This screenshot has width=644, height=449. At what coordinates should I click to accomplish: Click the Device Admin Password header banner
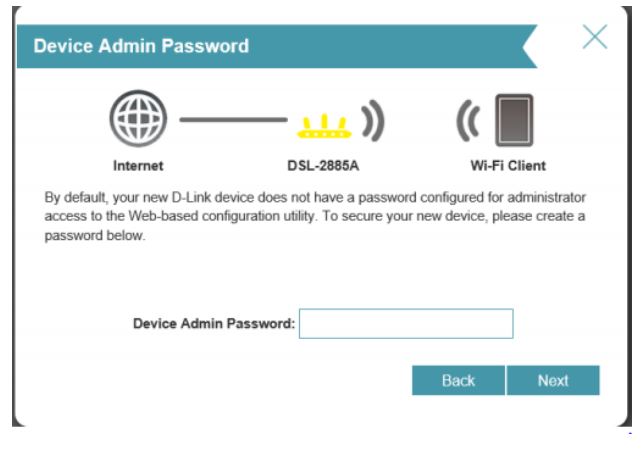tap(277, 46)
